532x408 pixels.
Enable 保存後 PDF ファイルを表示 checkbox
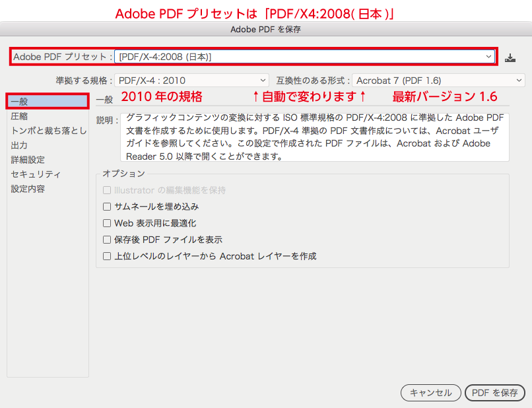click(x=107, y=240)
